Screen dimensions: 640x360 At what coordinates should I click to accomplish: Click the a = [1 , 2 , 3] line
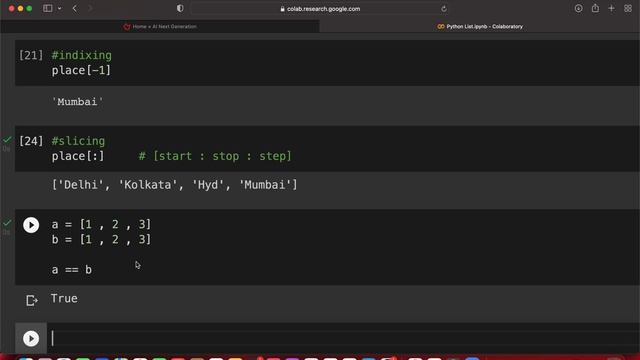point(101,224)
